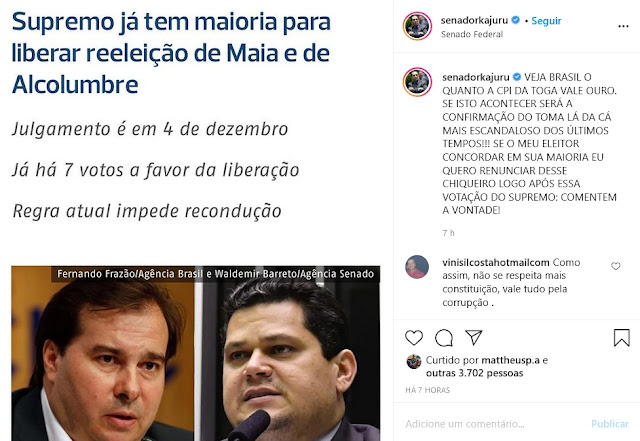This screenshot has width=640, height=441.
Task: Click the Publicar button
Action: click(x=610, y=424)
